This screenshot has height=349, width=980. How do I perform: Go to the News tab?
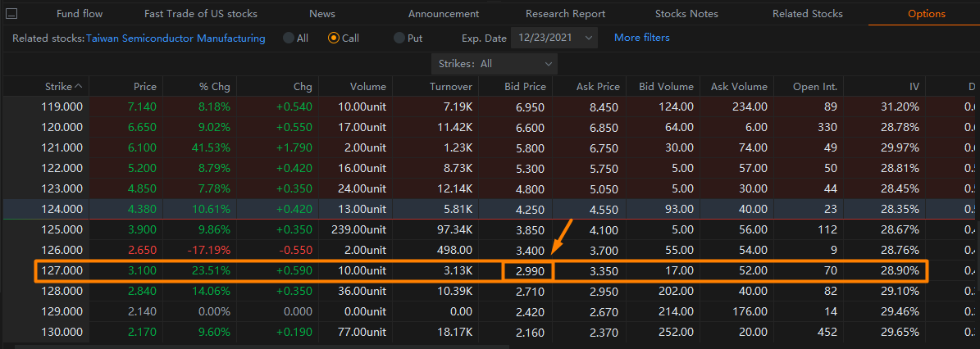pos(322,14)
